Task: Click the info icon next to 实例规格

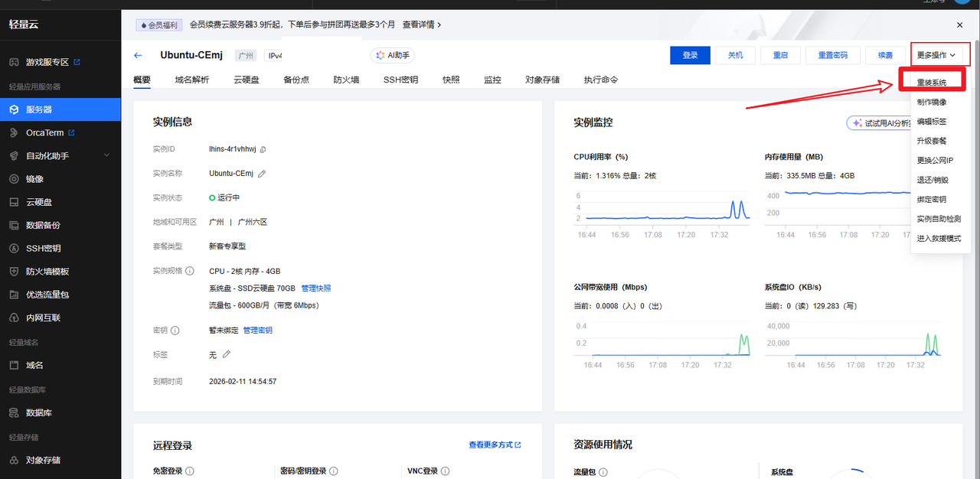Action: point(190,271)
